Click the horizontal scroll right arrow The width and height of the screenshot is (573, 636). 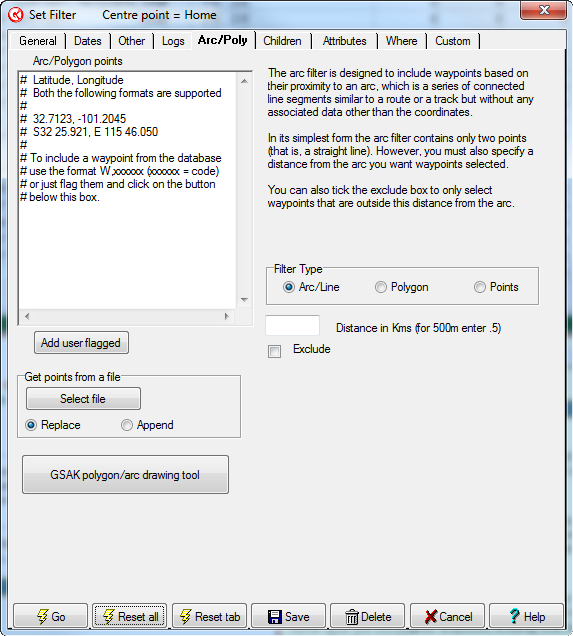click(x=227, y=316)
